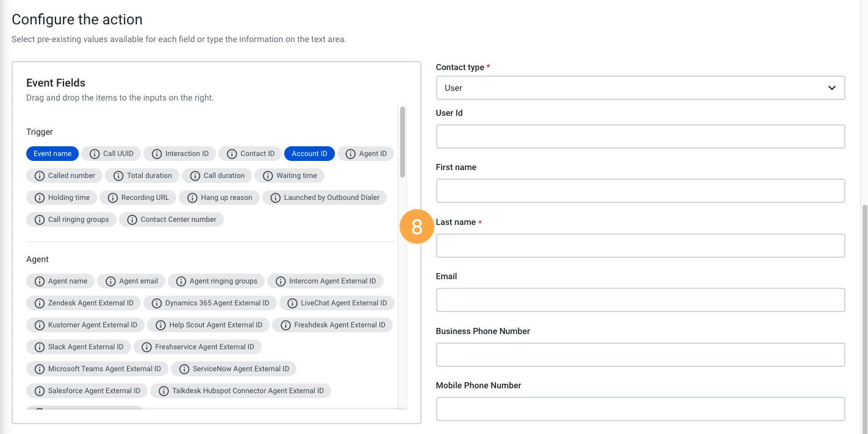Click the Mobile Phone Number field

[x=640, y=408]
